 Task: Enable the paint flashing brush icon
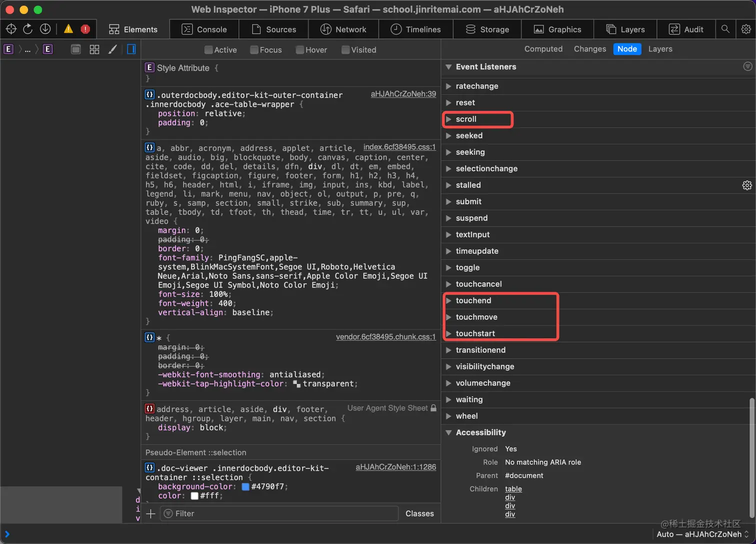(x=113, y=49)
